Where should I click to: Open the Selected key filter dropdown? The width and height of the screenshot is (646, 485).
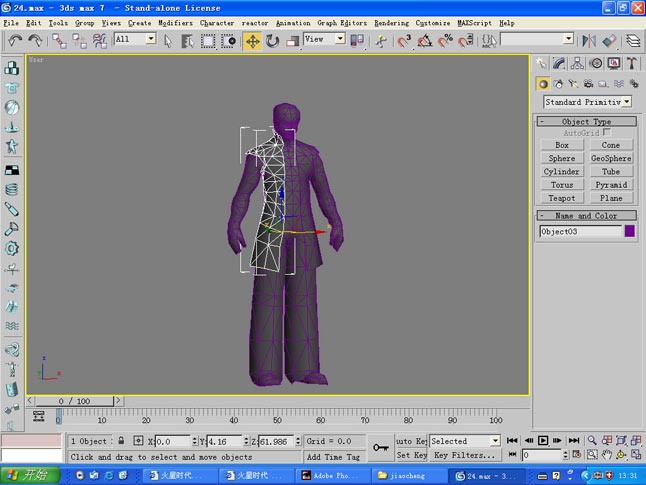coord(495,441)
